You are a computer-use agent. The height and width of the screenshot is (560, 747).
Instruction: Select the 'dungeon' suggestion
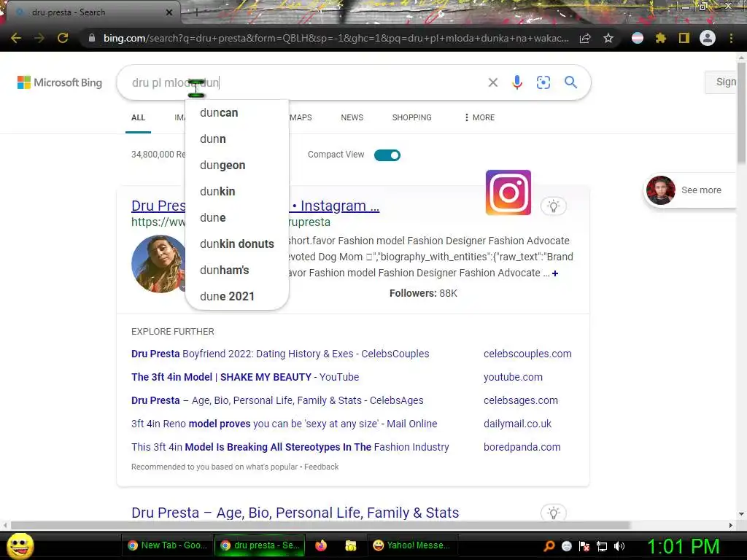[x=237, y=166]
